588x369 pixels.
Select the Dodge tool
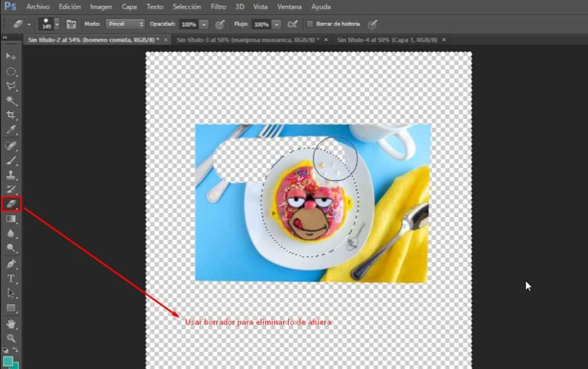[11, 248]
